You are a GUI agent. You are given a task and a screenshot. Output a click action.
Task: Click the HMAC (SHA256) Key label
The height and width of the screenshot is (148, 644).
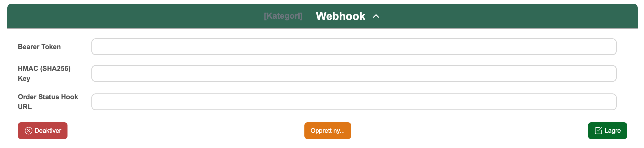pyautogui.click(x=44, y=73)
